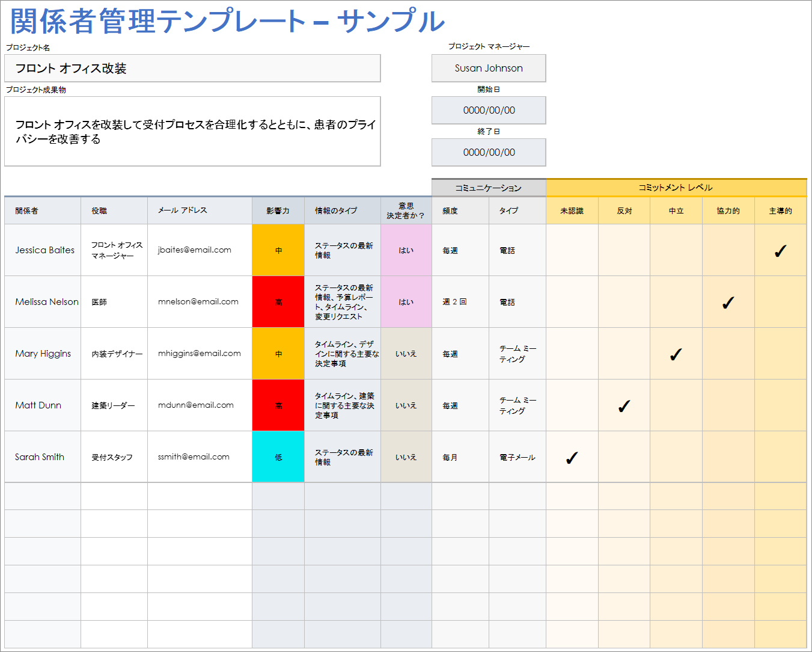
Task: Select the Sarah Smith name cell
Action: point(43,457)
